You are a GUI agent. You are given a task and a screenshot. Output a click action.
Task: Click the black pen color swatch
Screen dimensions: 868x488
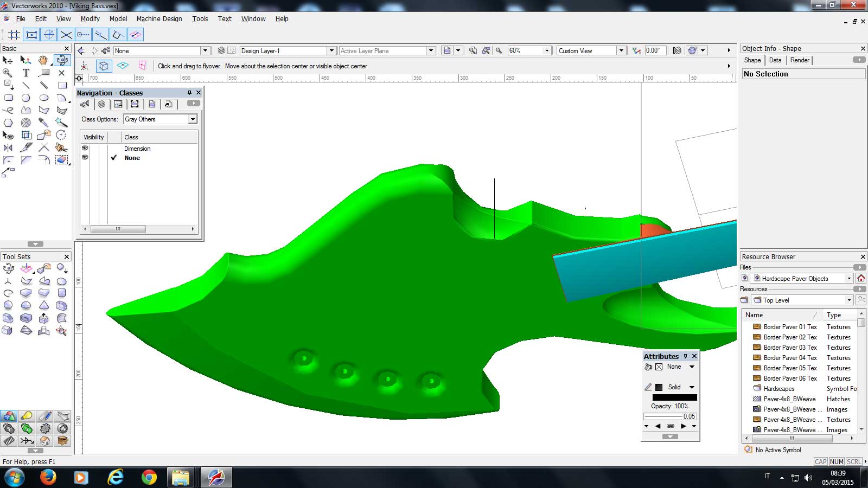(659, 387)
